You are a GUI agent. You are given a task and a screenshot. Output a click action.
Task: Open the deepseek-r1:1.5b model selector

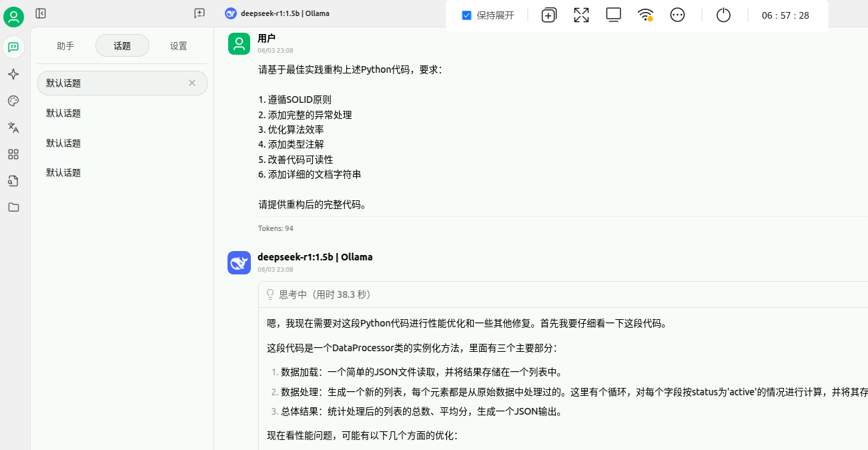(277, 13)
